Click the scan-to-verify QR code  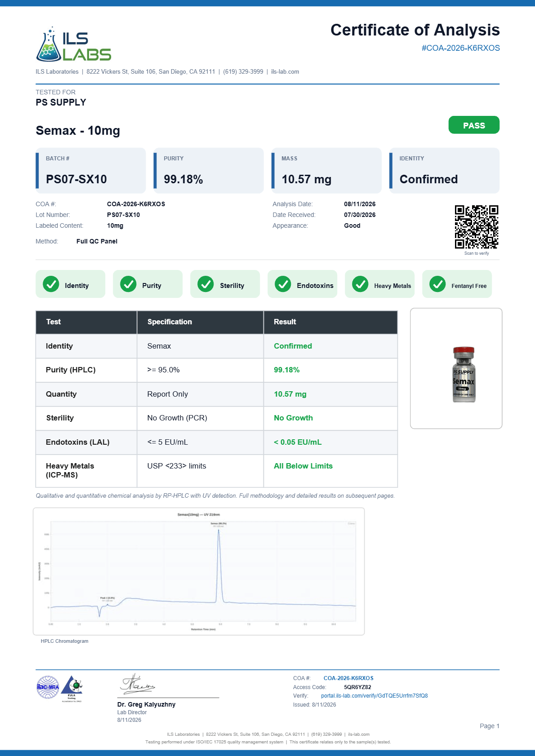477,227
